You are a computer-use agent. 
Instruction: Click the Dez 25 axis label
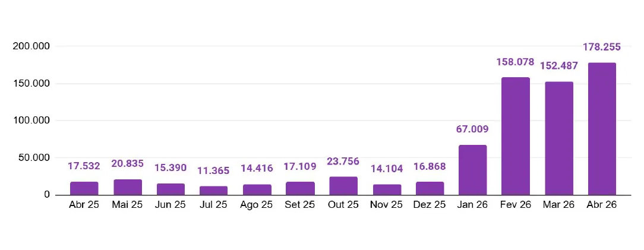click(x=430, y=205)
